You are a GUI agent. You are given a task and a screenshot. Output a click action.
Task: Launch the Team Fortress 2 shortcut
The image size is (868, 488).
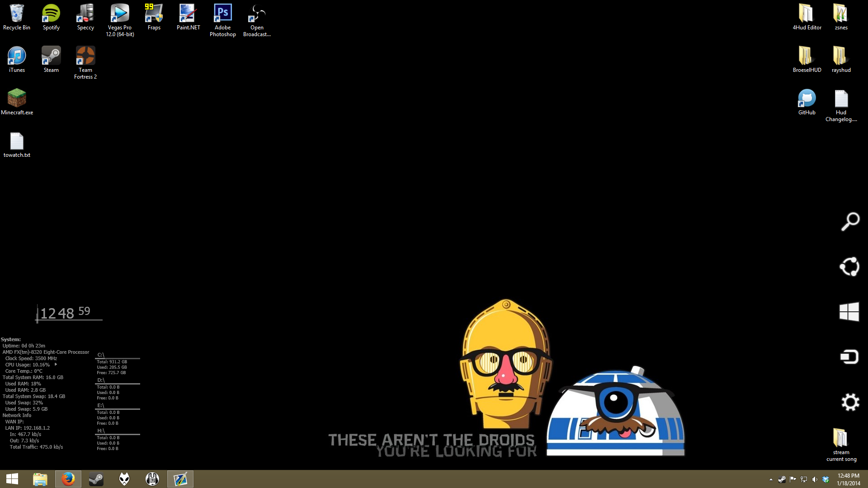(x=85, y=63)
